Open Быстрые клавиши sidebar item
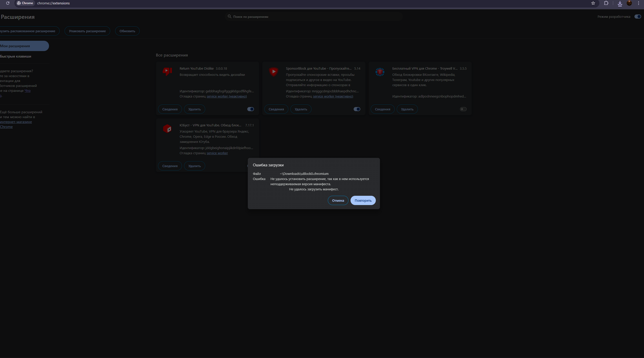644x358 pixels. point(16,56)
